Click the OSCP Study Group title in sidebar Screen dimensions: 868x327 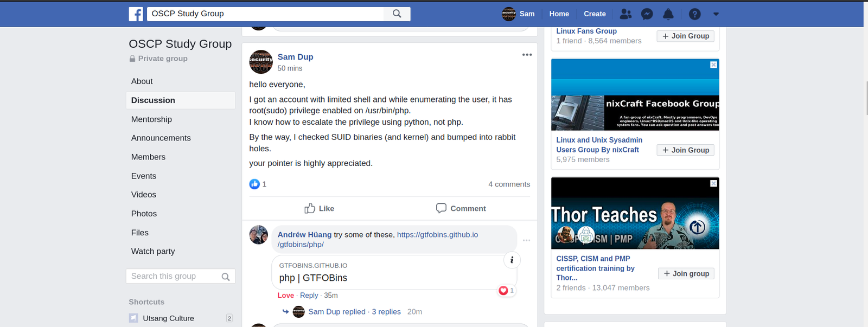(180, 44)
